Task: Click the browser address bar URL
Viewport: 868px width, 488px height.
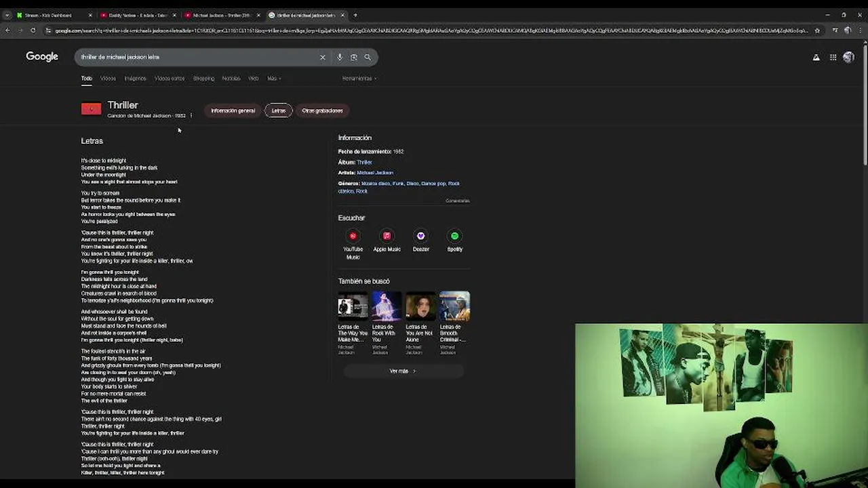Action: point(431,30)
